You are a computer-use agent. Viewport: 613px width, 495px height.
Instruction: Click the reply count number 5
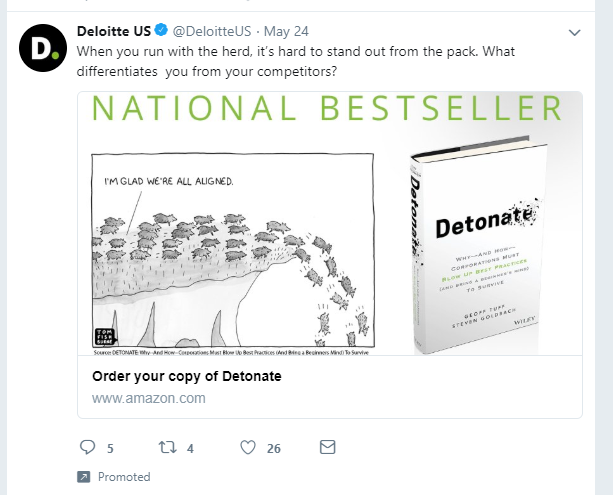(x=110, y=449)
